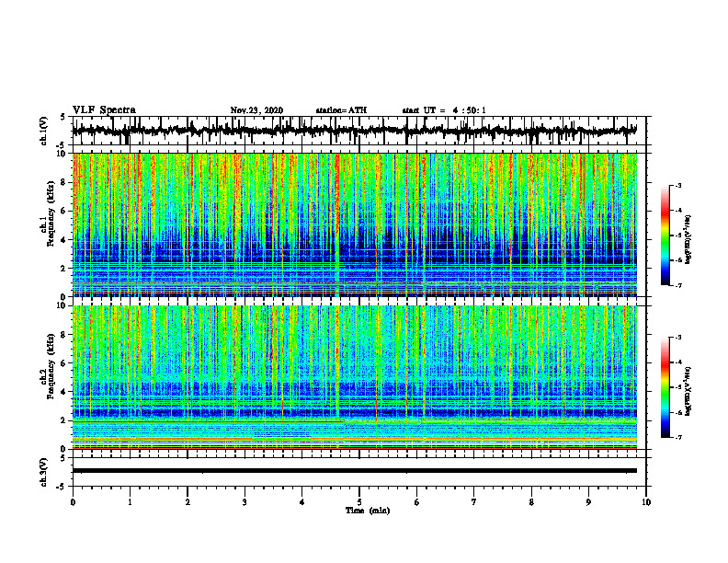728x563 pixels.
Task: Click time axis tick label '6'
Action: coord(416,502)
